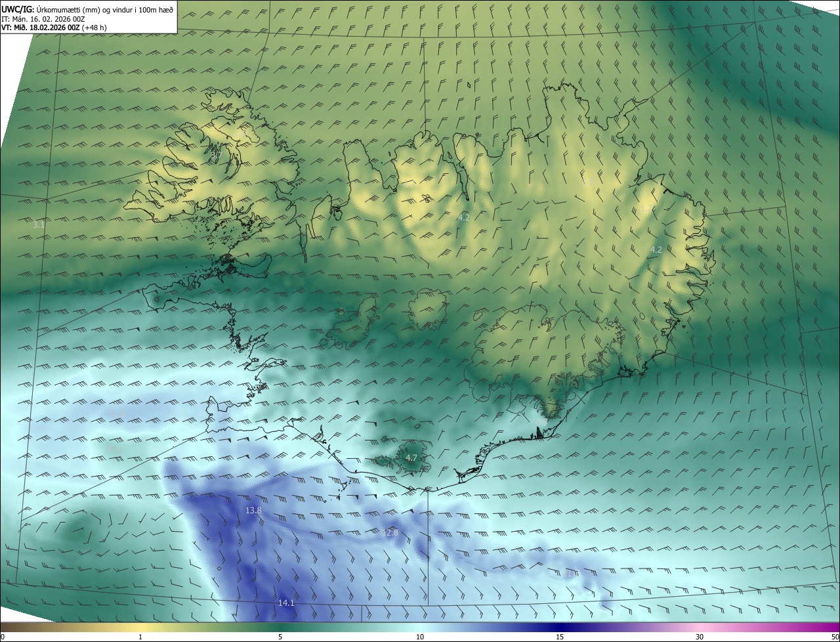Image resolution: width=840 pixels, height=642 pixels.
Task: Click the legend tick label "15"
Action: 560,637
